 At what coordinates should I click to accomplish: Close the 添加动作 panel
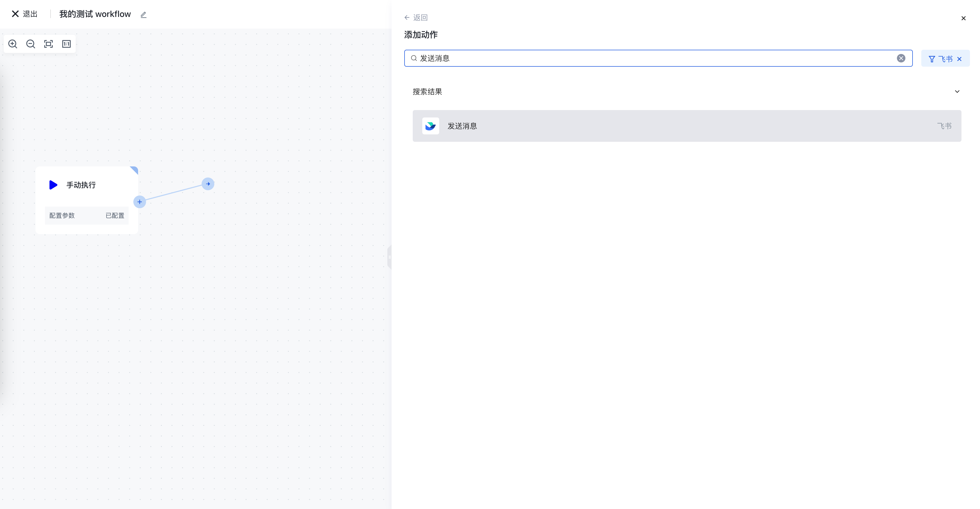(x=963, y=18)
